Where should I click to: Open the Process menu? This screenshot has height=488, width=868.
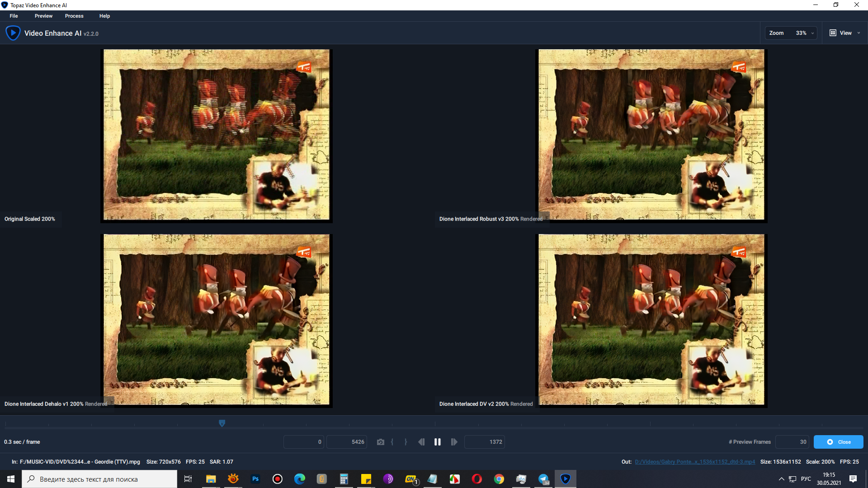(74, 16)
